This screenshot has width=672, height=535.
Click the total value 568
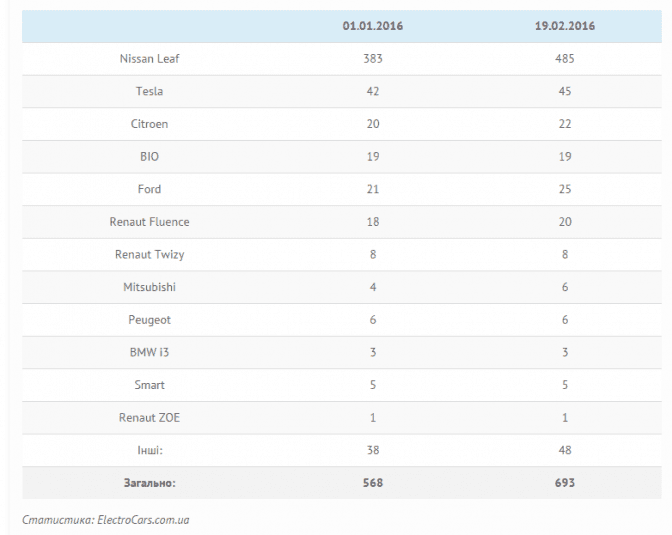(372, 483)
